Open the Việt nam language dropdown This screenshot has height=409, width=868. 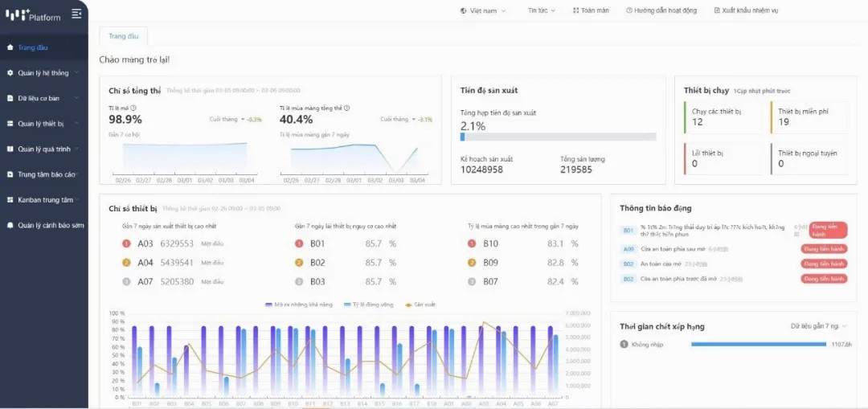(x=485, y=10)
